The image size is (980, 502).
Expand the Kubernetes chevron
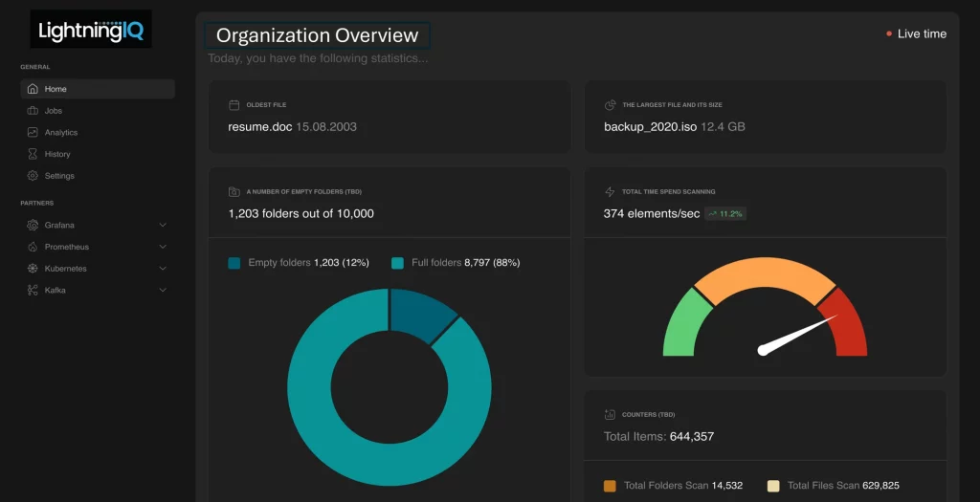[x=163, y=269]
